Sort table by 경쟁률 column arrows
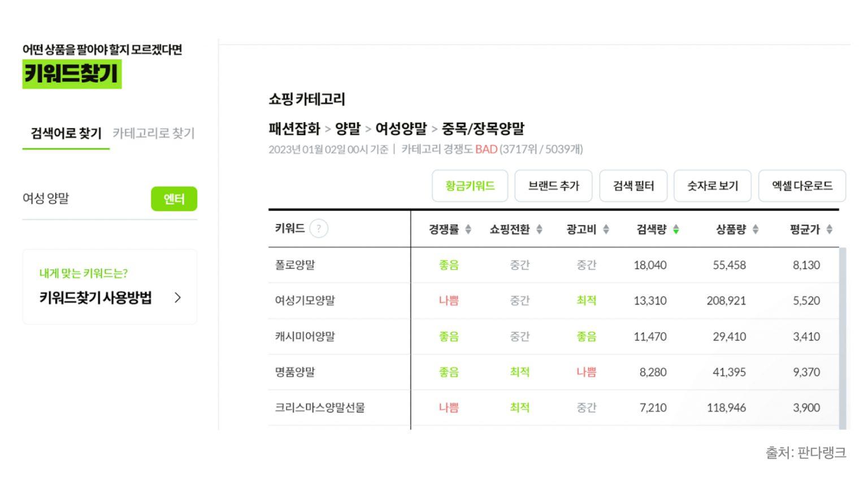Screen dimensions: 868x488 [468, 229]
